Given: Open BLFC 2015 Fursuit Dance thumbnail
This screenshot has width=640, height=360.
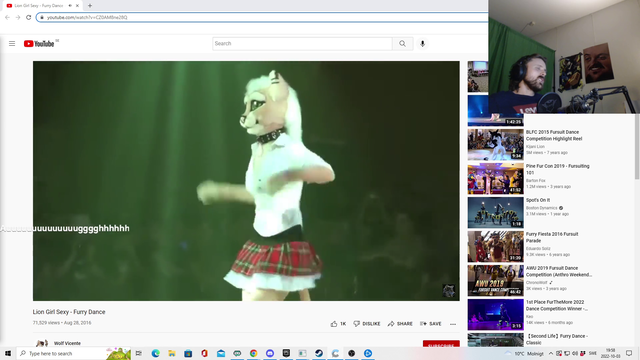Looking at the screenshot, I should coord(496,144).
